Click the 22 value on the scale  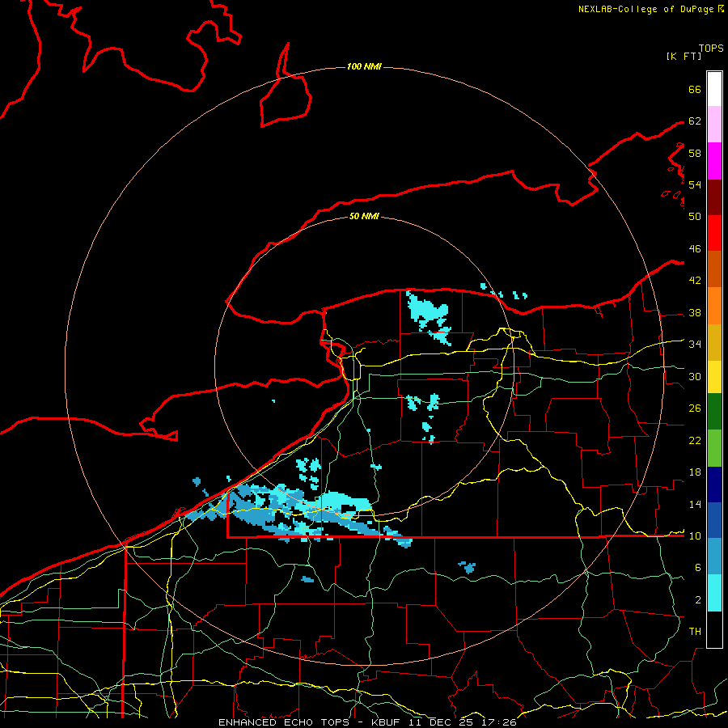click(x=695, y=440)
